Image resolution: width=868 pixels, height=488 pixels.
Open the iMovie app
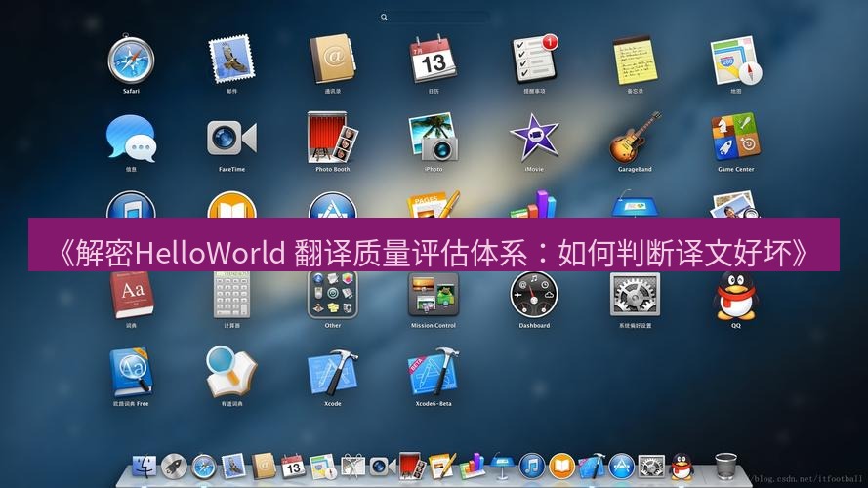coord(534,139)
